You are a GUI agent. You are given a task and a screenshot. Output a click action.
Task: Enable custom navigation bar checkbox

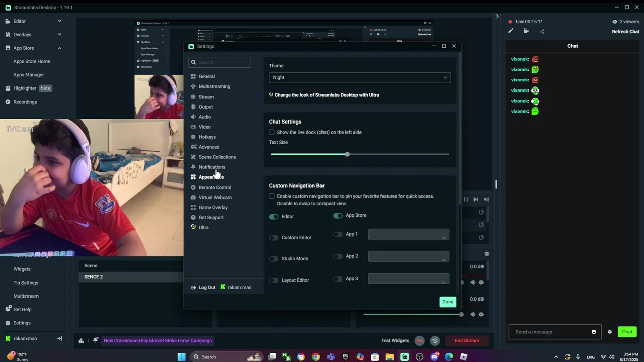(x=272, y=196)
